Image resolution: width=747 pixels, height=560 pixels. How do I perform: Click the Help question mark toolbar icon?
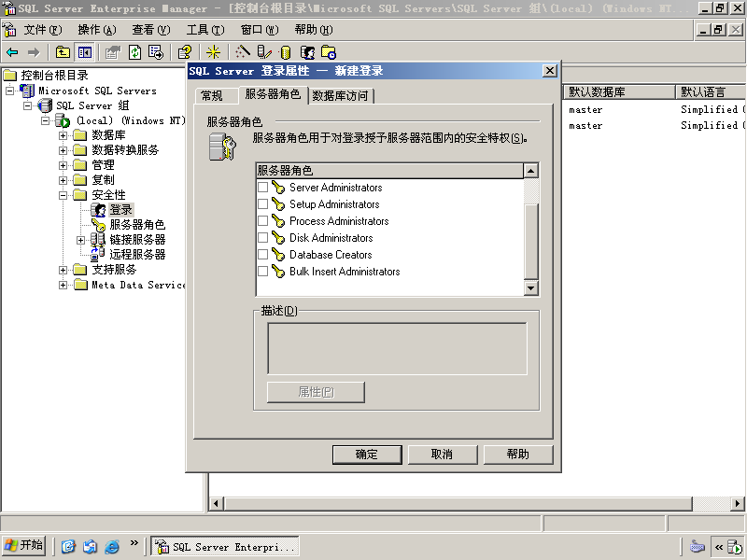[x=185, y=52]
